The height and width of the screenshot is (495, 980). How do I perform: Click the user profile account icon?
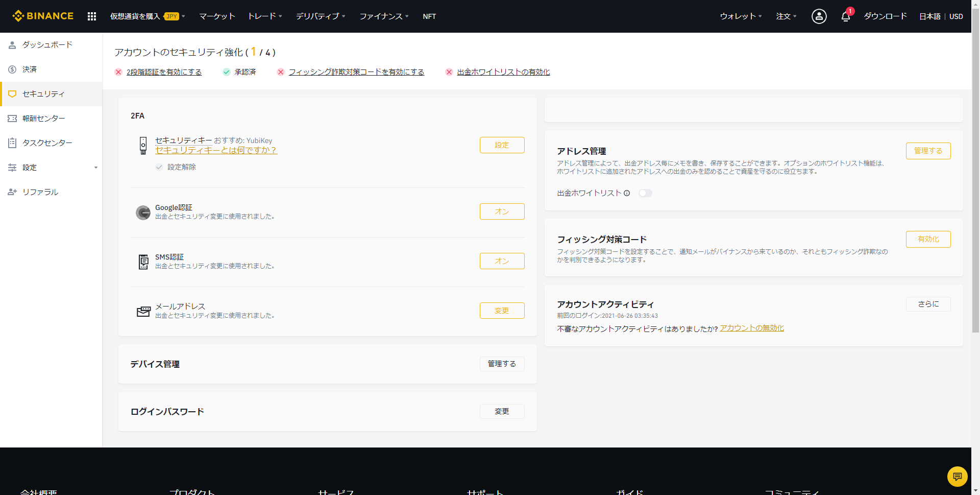[x=819, y=16]
